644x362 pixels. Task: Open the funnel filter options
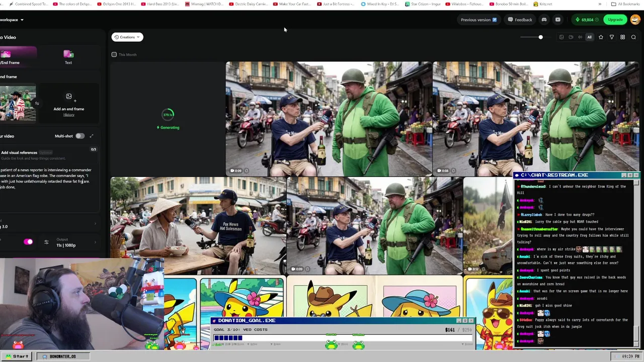pyautogui.click(x=612, y=37)
